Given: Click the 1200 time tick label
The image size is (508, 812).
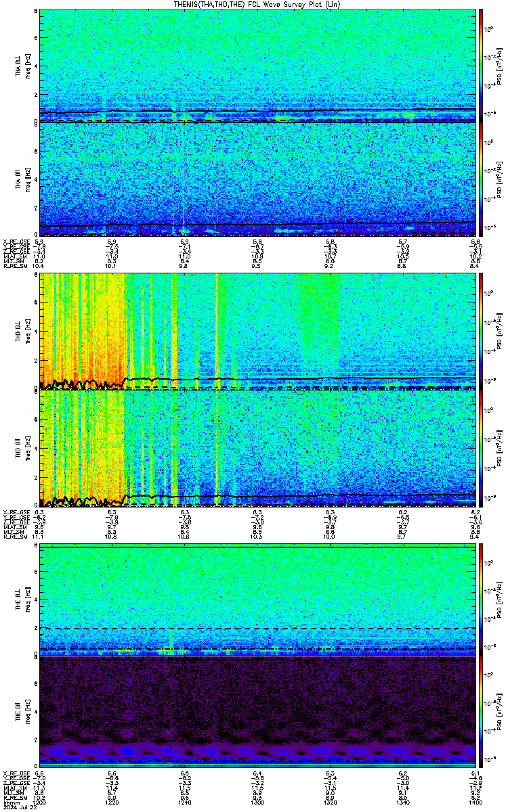Looking at the screenshot, I should [x=39, y=802].
